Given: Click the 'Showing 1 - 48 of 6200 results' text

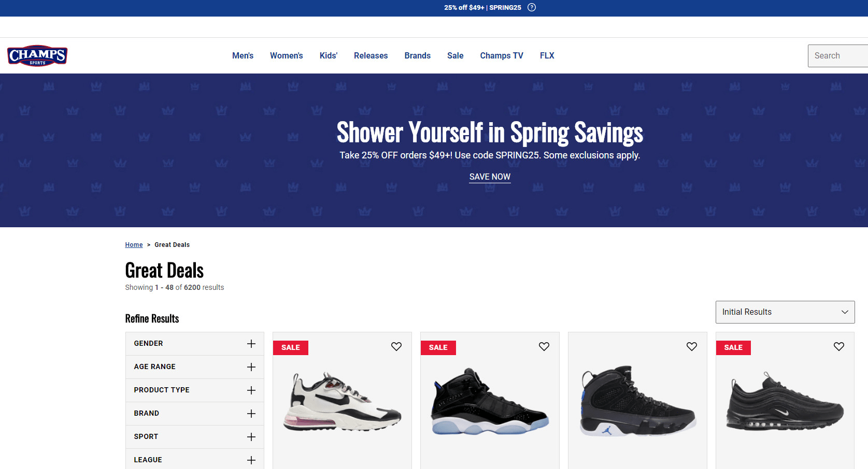Looking at the screenshot, I should click(175, 287).
